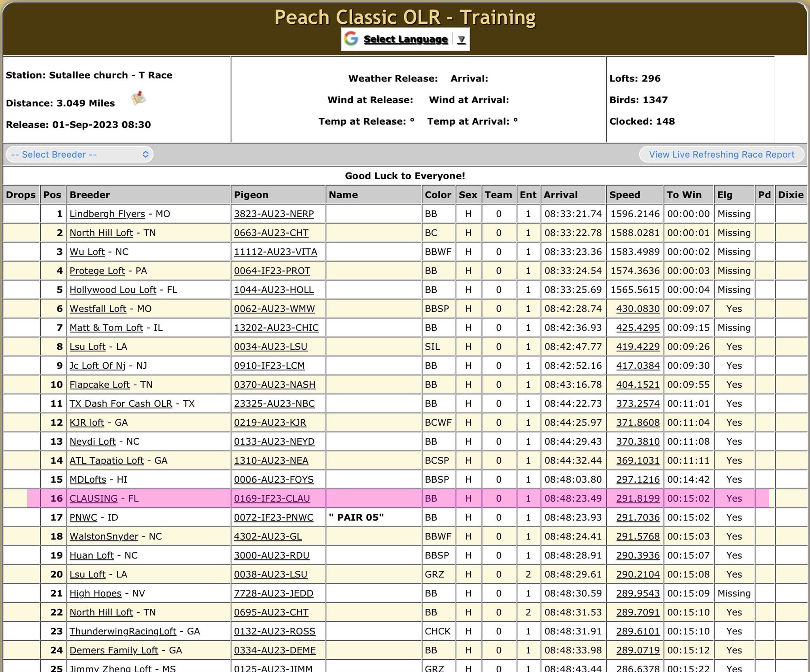Viewport: 810px width, 672px height.
Task: Open CLAUSING breeder in highlighted row
Action: (x=93, y=498)
